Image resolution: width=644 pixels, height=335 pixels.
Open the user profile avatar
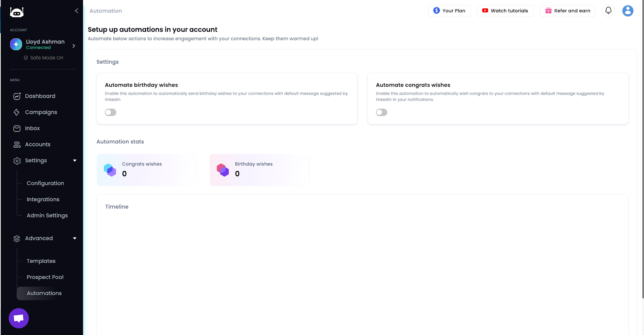(627, 11)
